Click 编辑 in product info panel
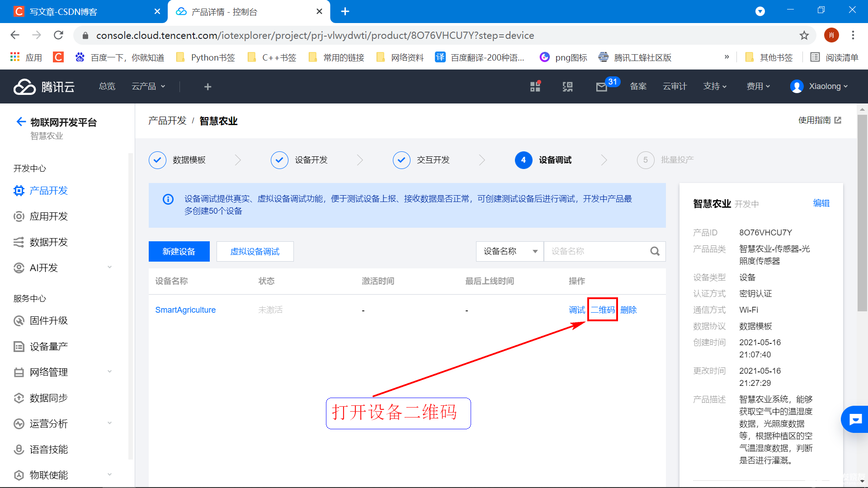868x488 pixels. tap(821, 203)
